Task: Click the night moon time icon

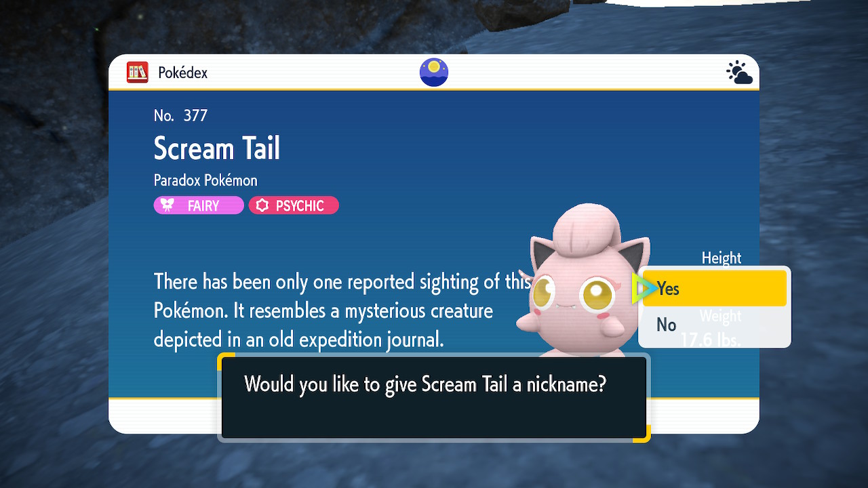Action: [x=434, y=73]
